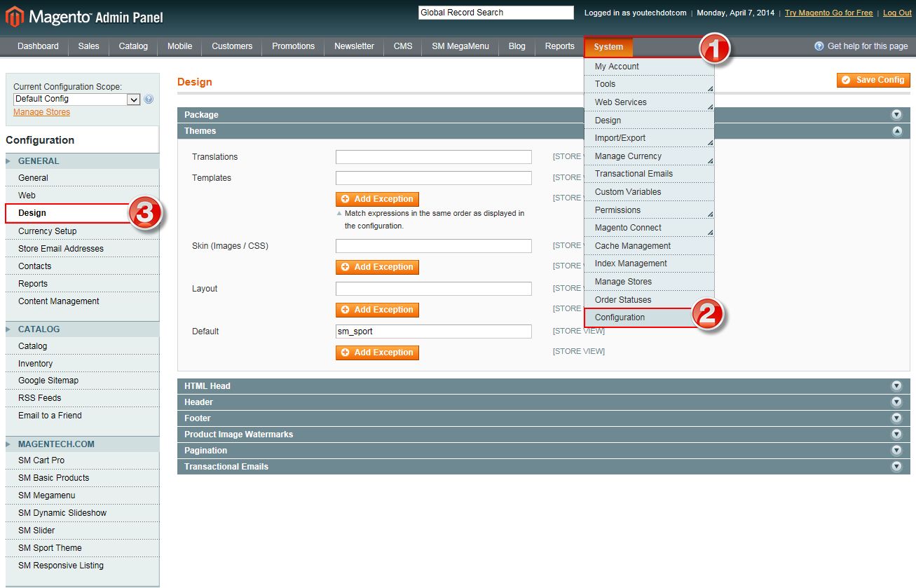
Task: Click Add Exception under Default
Action: [x=377, y=353]
